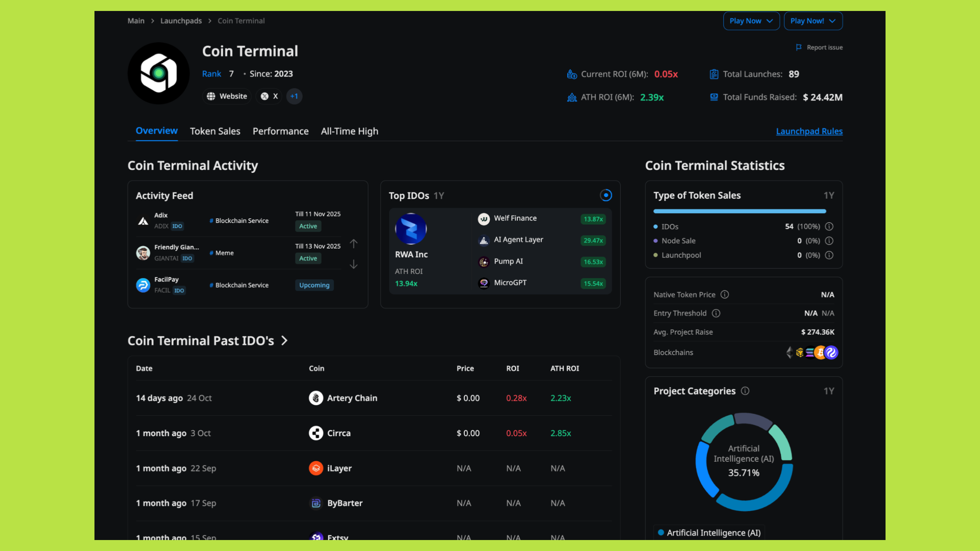Image resolution: width=980 pixels, height=551 pixels.
Task: Switch to the Token Sales tab
Action: click(215, 131)
